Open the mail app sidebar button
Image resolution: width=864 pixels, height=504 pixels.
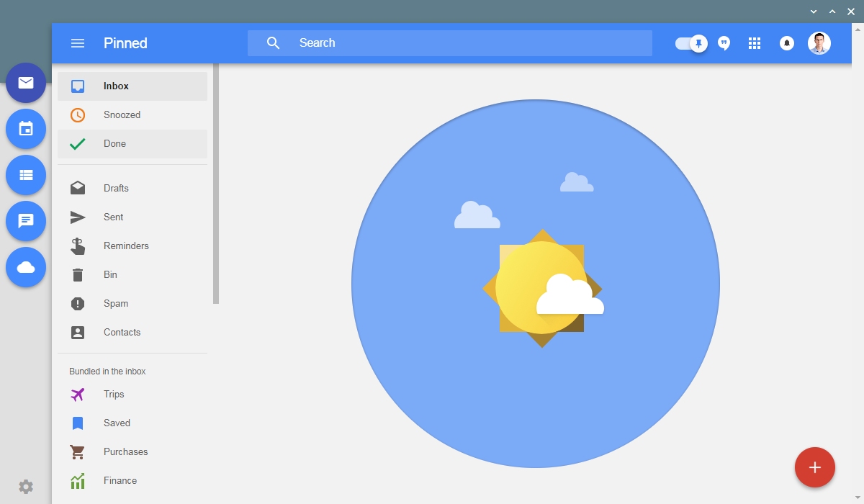coord(26,83)
